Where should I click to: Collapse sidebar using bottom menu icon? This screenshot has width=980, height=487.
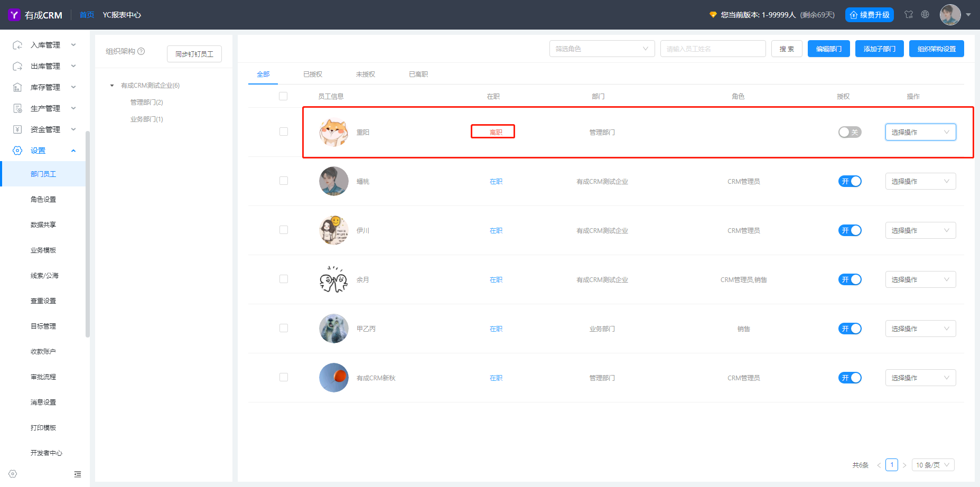pyautogui.click(x=78, y=474)
